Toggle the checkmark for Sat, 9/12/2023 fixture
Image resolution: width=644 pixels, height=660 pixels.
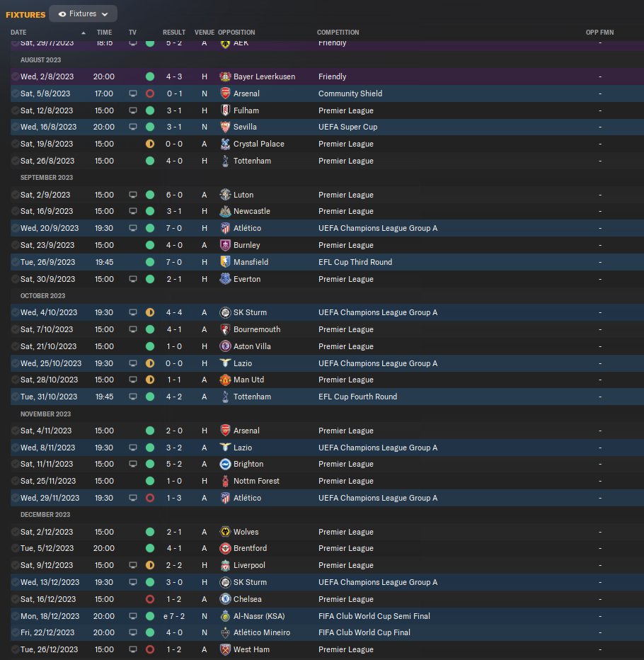tap(15, 565)
